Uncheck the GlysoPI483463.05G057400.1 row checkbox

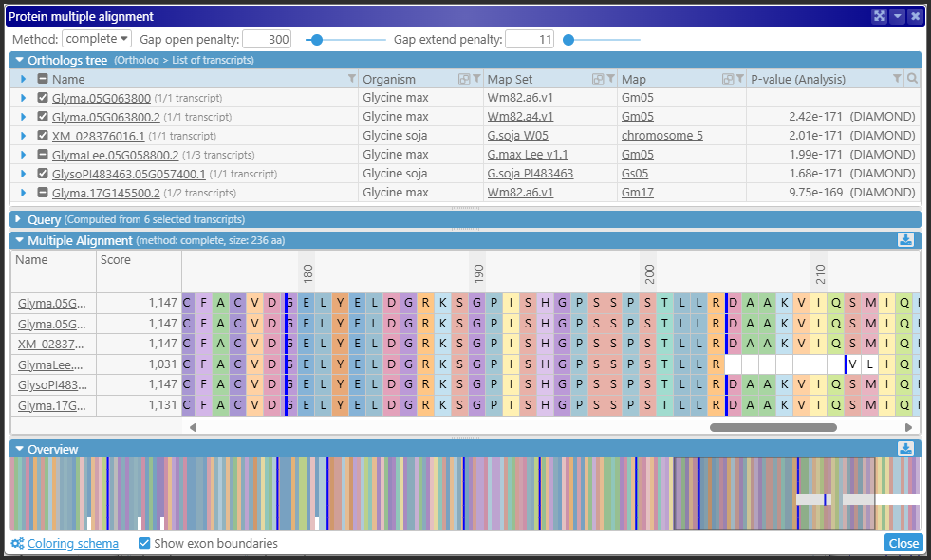pyautogui.click(x=43, y=174)
